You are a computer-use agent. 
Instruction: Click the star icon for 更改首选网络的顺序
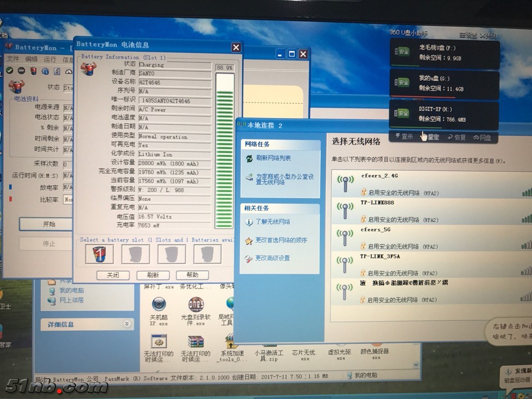point(249,240)
